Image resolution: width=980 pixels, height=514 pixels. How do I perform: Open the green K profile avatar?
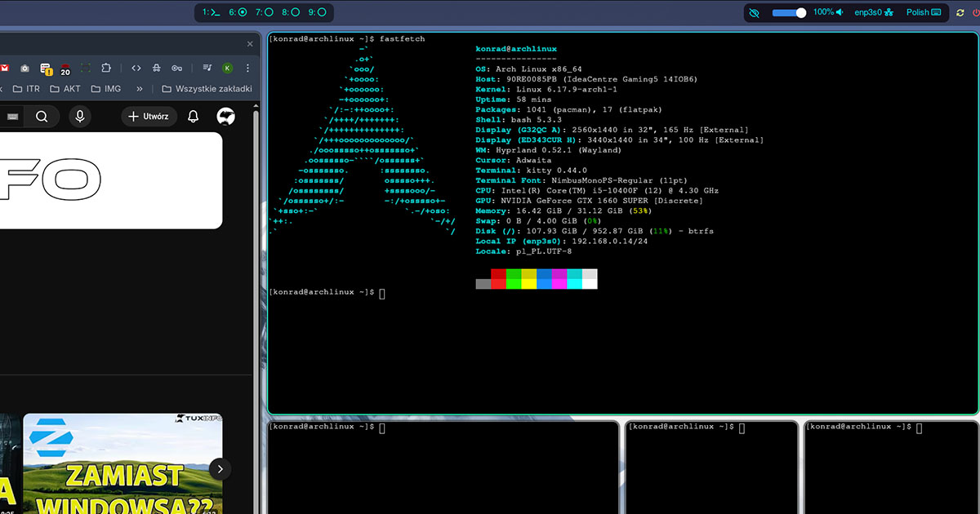point(226,68)
